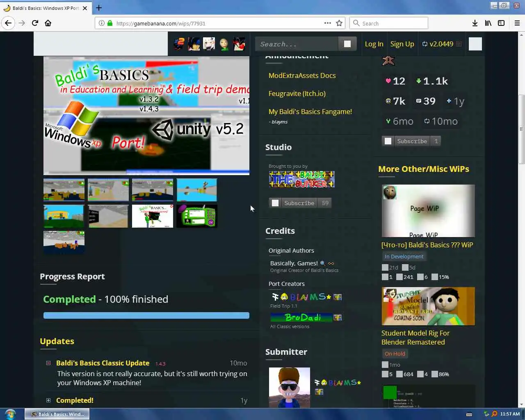Viewport: 525px width, 420px height.
Task: Collapse the Baldi's Basics Classic Update entry
Action: click(x=48, y=363)
